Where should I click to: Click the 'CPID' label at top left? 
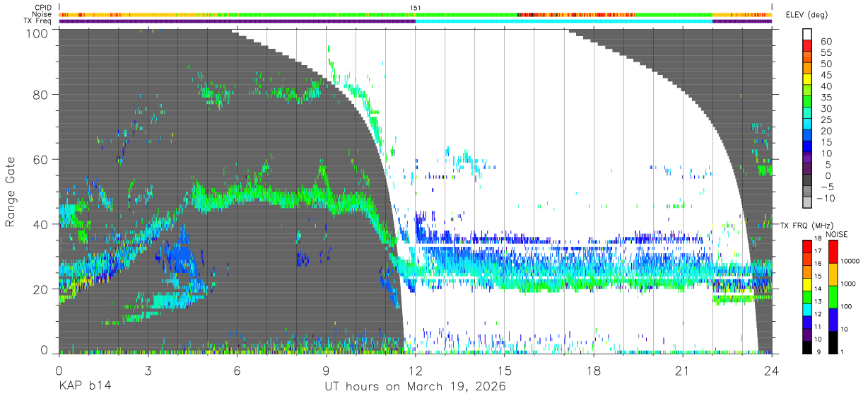click(x=44, y=7)
